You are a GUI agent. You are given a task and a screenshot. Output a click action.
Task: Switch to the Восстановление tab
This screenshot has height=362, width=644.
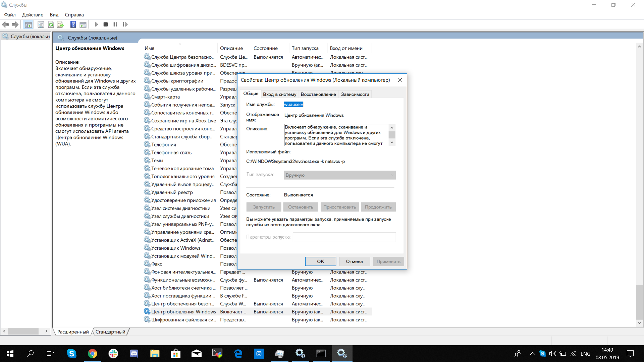pyautogui.click(x=318, y=94)
